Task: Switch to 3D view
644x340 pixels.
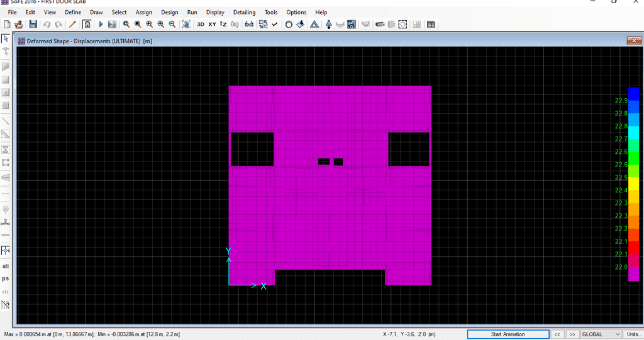Action: [x=201, y=25]
